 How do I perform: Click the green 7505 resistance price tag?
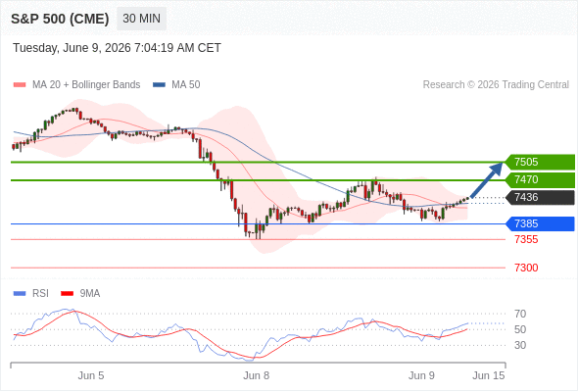click(540, 162)
